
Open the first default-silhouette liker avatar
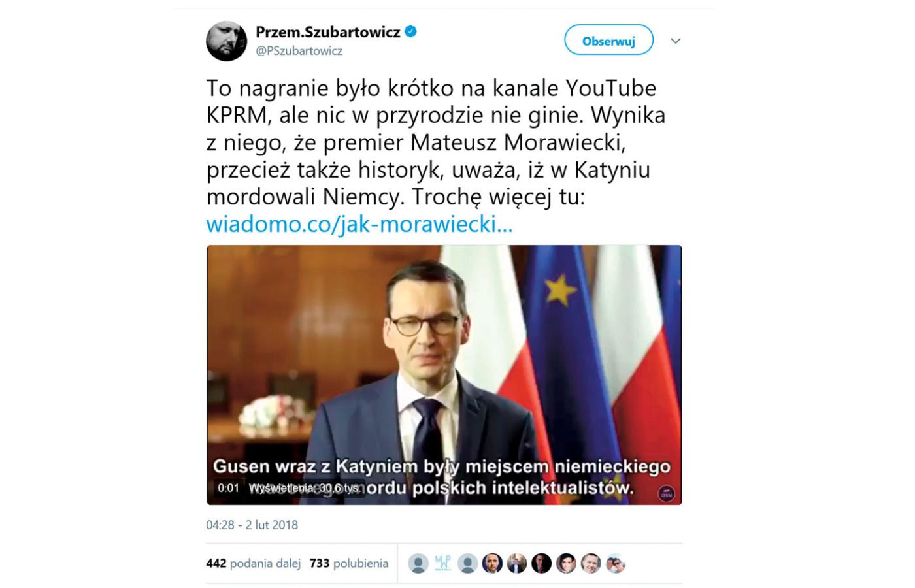[x=418, y=563]
